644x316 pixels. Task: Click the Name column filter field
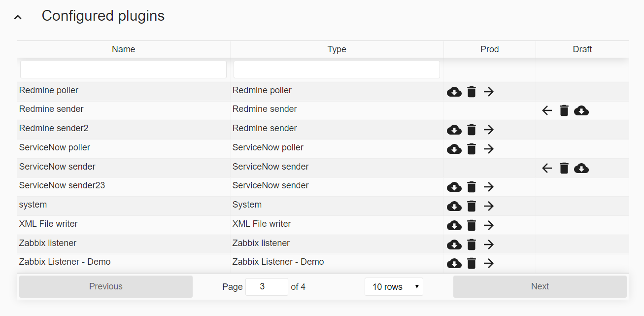tap(123, 70)
